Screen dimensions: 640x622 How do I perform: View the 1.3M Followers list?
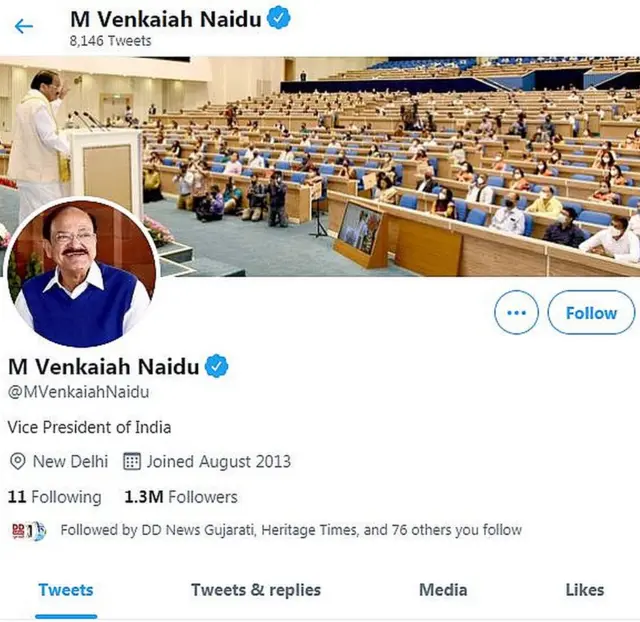click(x=181, y=497)
